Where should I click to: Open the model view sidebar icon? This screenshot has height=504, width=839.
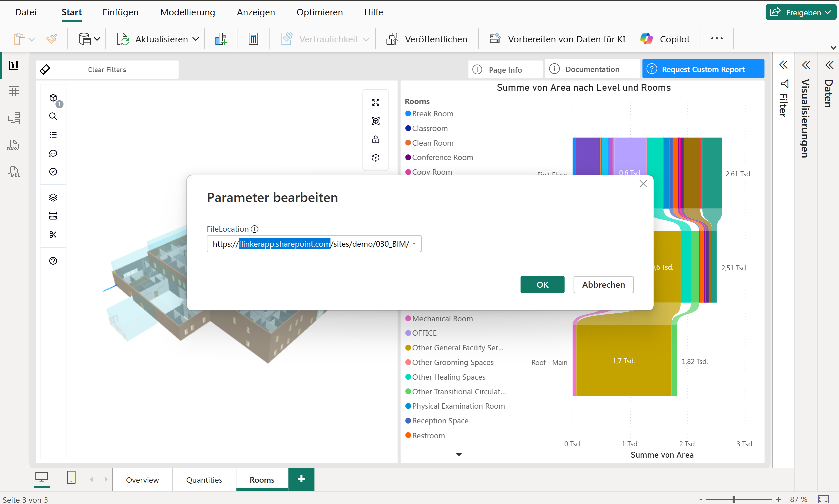point(14,118)
